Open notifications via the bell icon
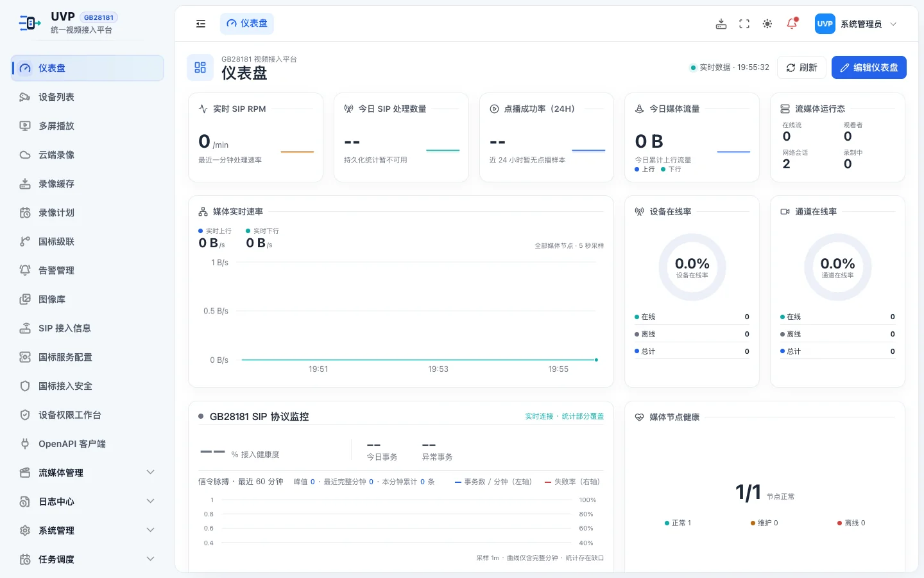 792,24
